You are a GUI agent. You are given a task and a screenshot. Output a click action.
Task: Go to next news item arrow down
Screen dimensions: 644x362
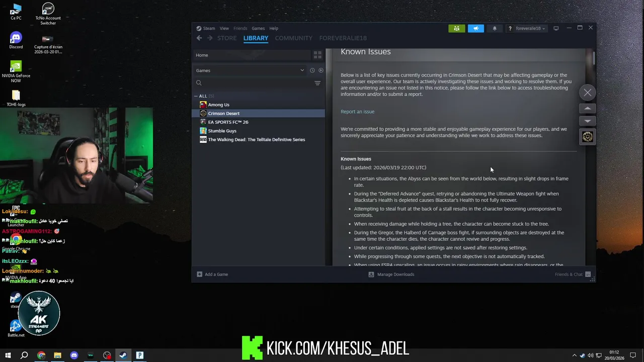point(588,121)
